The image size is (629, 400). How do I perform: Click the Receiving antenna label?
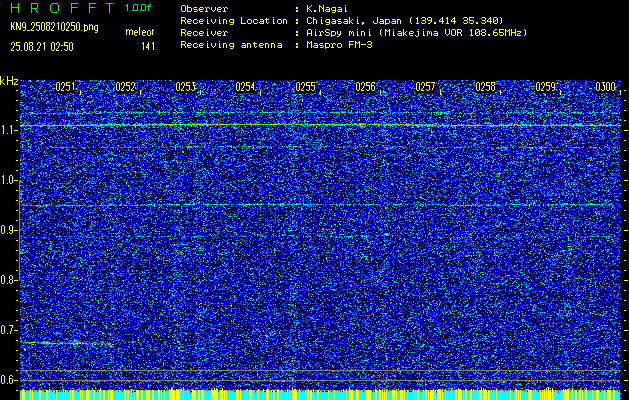[231, 45]
